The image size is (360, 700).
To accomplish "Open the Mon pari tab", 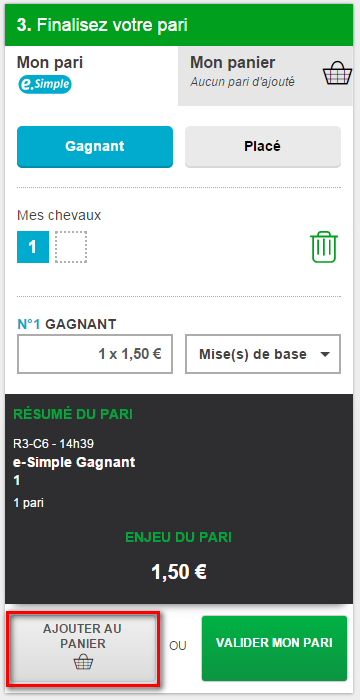I will point(92,75).
